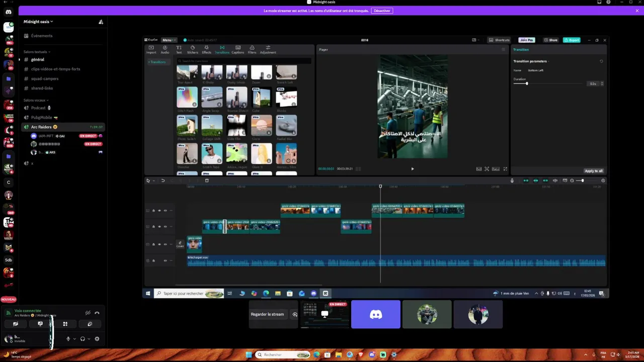Toggle visibility of the second video track
Viewport: 644px width, 362px height.
[159, 227]
